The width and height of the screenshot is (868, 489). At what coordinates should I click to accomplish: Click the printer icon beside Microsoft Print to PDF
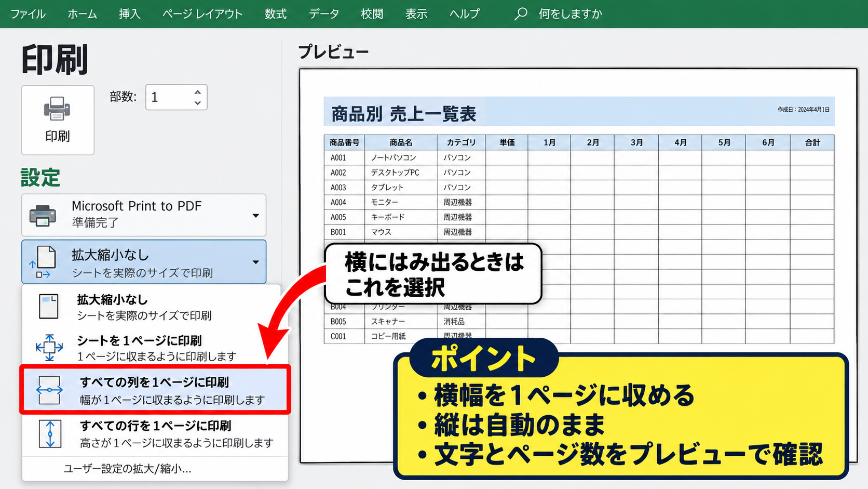[x=43, y=215]
